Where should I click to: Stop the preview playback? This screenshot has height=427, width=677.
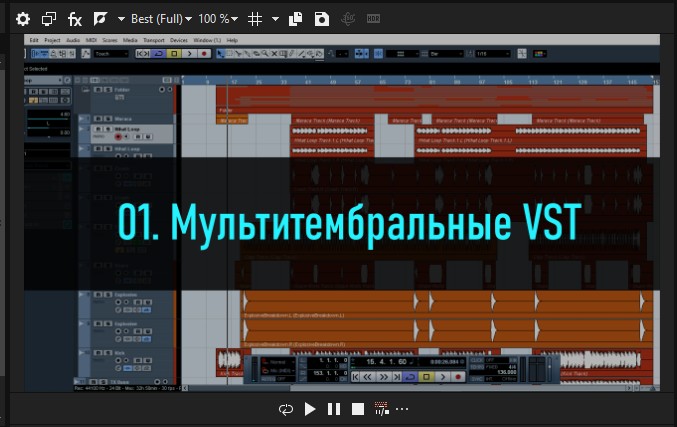(x=358, y=409)
